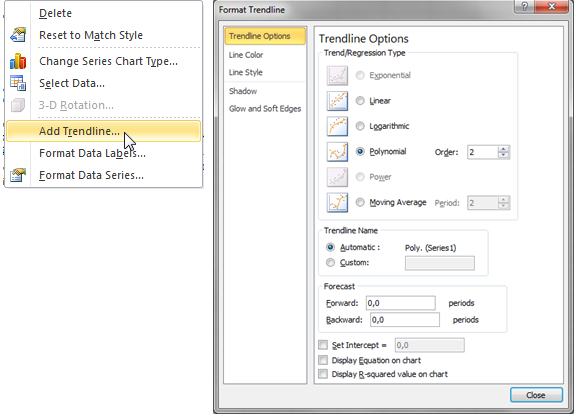Screen dimensions: 574x417
Task: Click the Power trendline thumbnail icon
Action: point(337,177)
